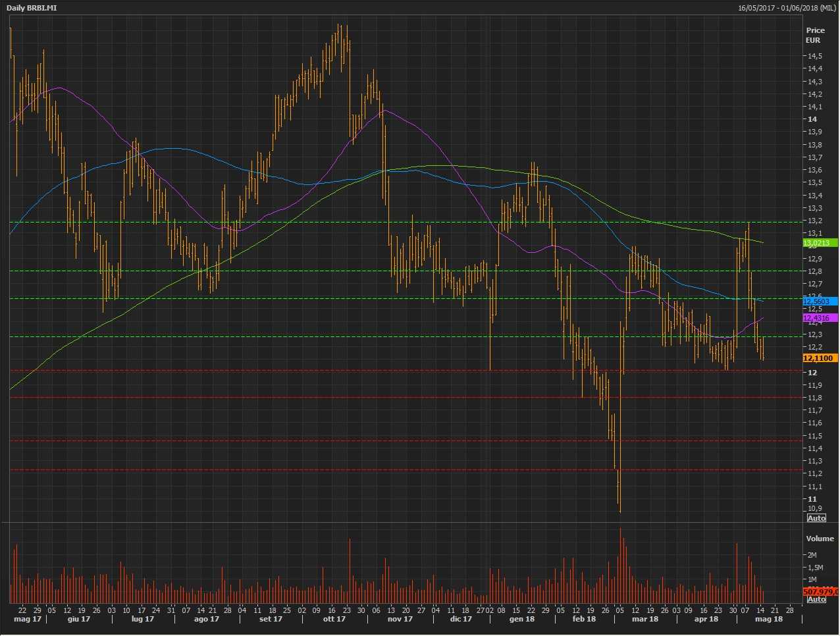Image resolution: width=840 pixels, height=636 pixels.
Task: Click the 'mag 18' month label
Action: pos(768,619)
